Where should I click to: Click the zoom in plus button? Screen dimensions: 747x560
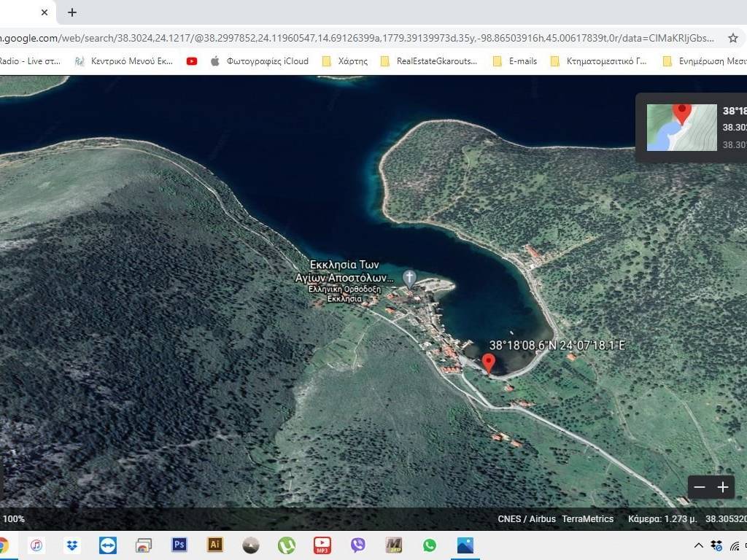tap(723, 487)
